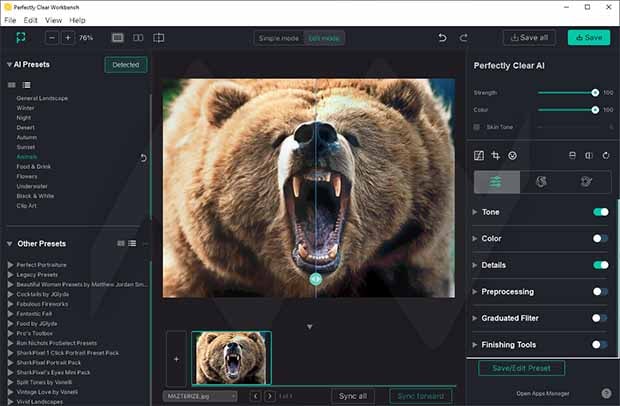Click the Save all button
Viewport: 620px width, 406px height.
tap(529, 38)
